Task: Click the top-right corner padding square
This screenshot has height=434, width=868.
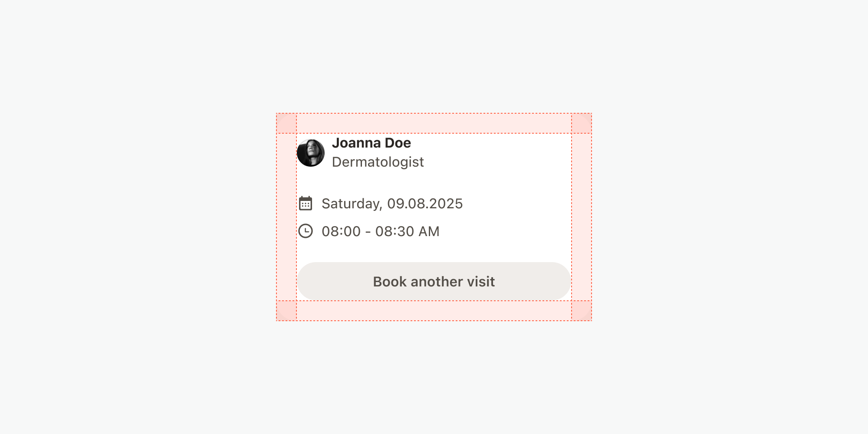Action: [x=582, y=123]
